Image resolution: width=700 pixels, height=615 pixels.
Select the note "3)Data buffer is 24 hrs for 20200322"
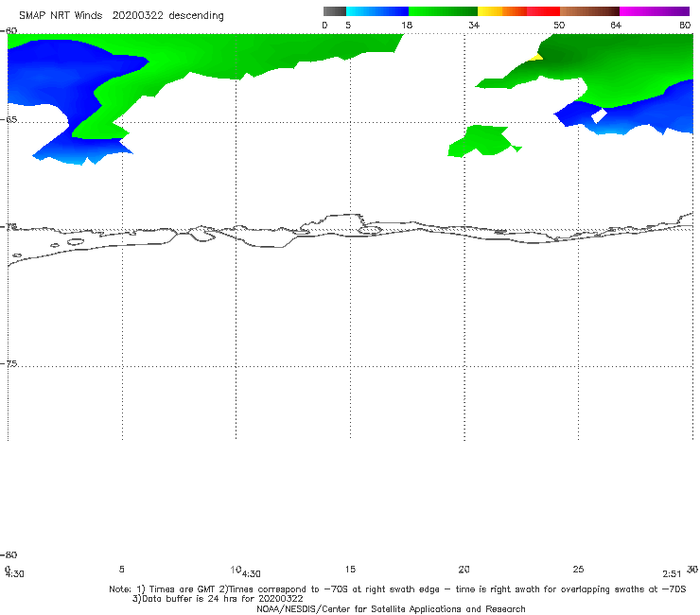click(x=218, y=599)
